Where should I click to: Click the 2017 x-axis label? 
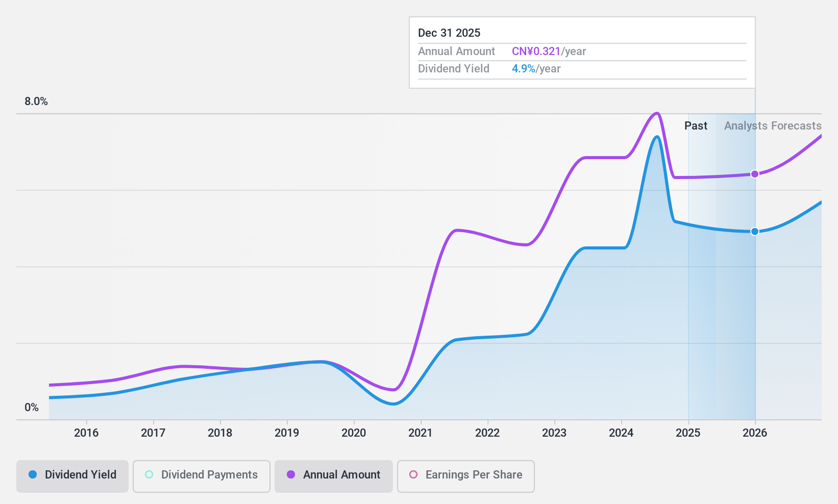153,433
